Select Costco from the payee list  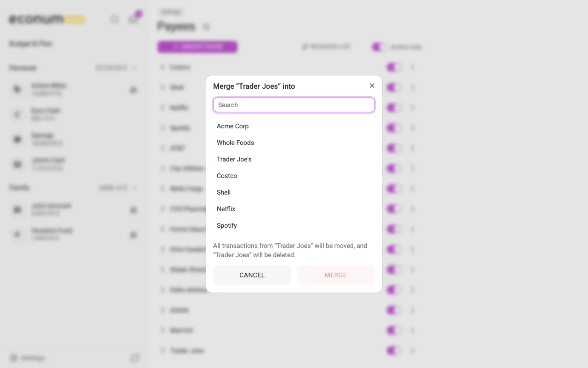tap(294, 176)
